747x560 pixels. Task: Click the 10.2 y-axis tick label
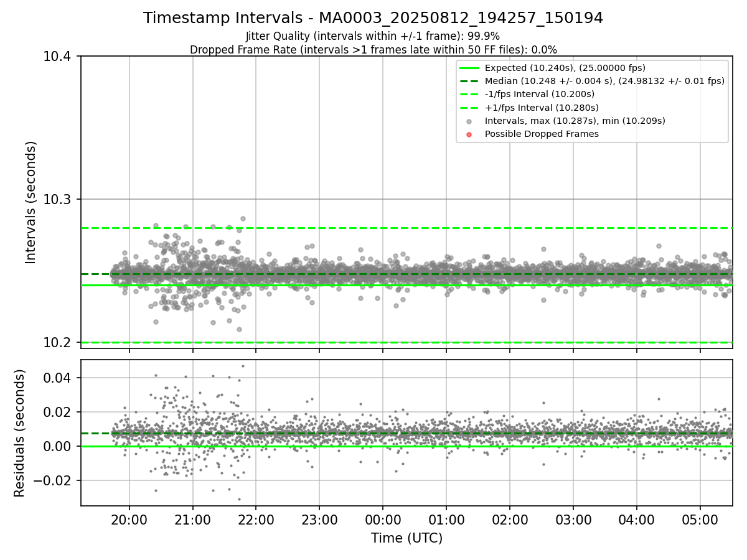pyautogui.click(x=59, y=343)
